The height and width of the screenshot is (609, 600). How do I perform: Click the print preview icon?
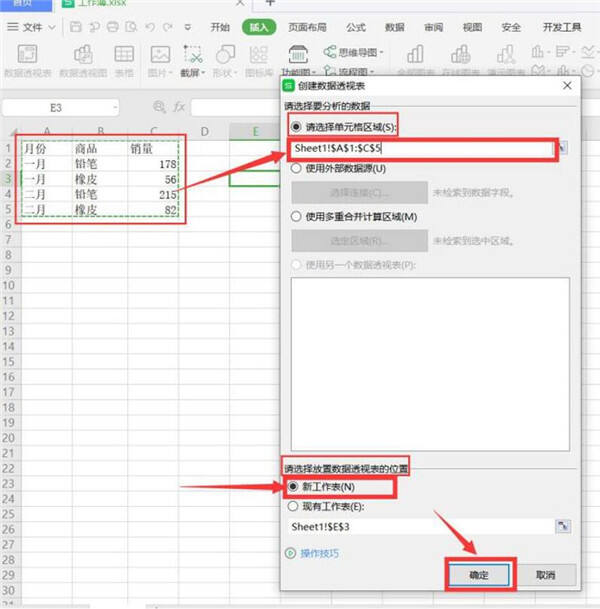tap(131, 27)
